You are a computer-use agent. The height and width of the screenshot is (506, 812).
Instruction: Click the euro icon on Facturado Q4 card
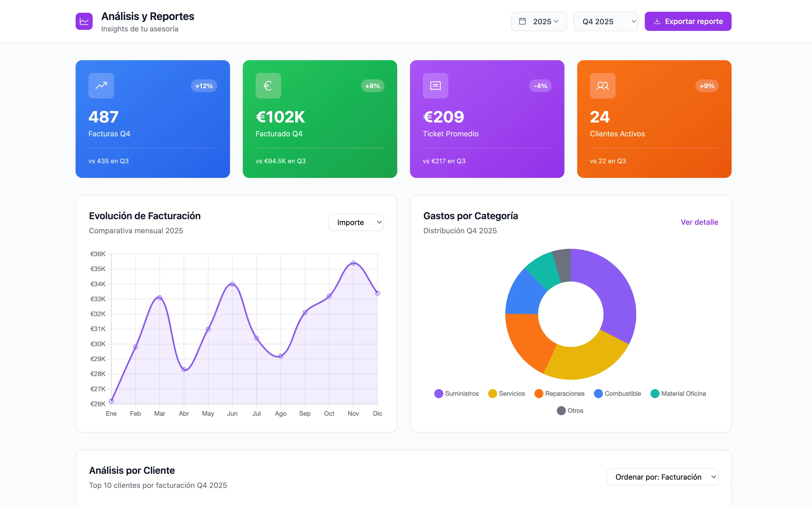point(268,86)
